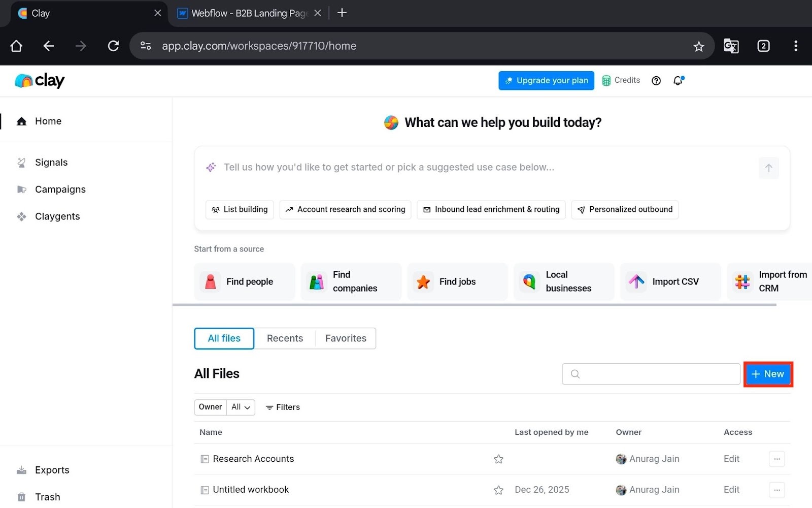The width and height of the screenshot is (812, 508).
Task: Click the All Files search field
Action: pos(651,374)
